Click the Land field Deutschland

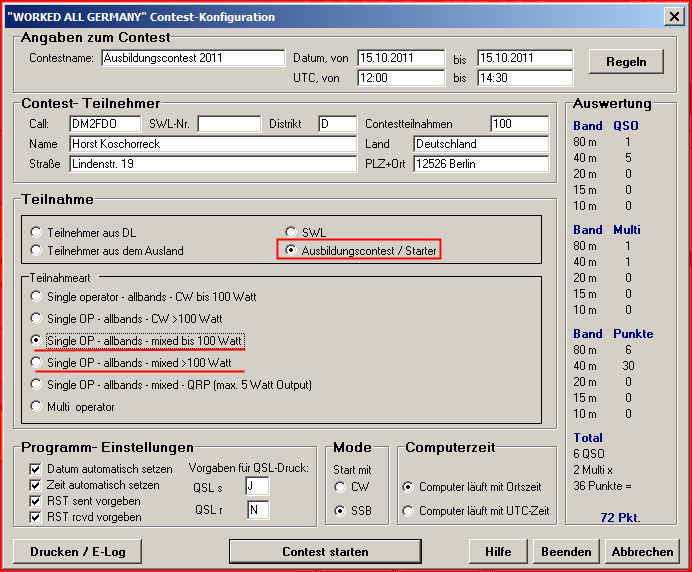coord(481,144)
